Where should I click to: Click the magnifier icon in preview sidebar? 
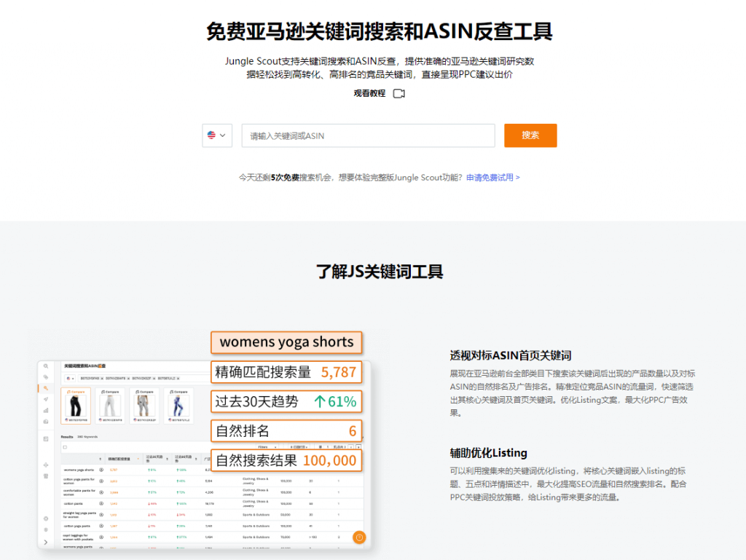coord(46,366)
